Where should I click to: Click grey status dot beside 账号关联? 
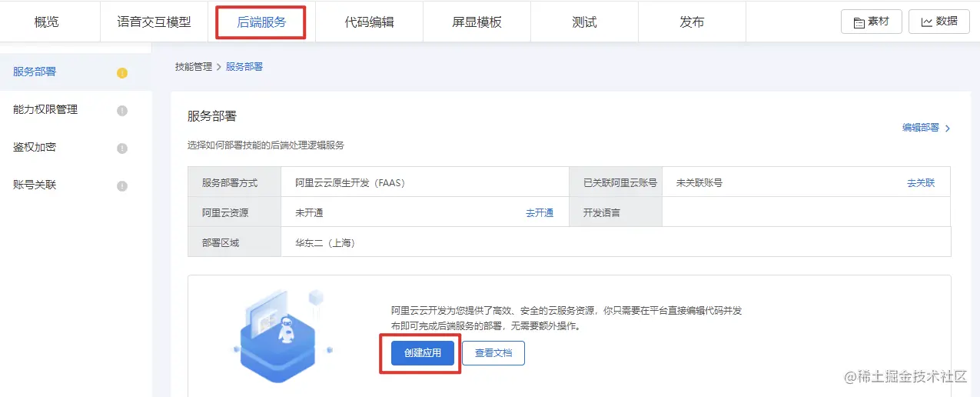[x=121, y=186]
